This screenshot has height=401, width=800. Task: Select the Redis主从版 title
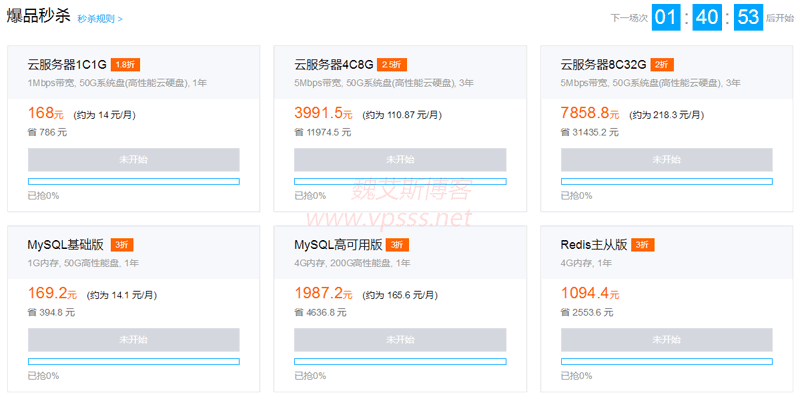pyautogui.click(x=594, y=245)
